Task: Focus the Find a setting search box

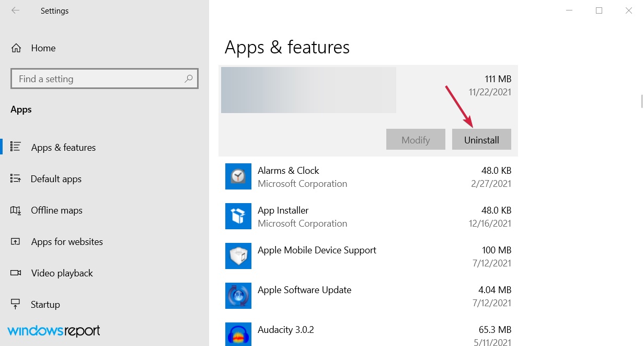Action: (105, 79)
